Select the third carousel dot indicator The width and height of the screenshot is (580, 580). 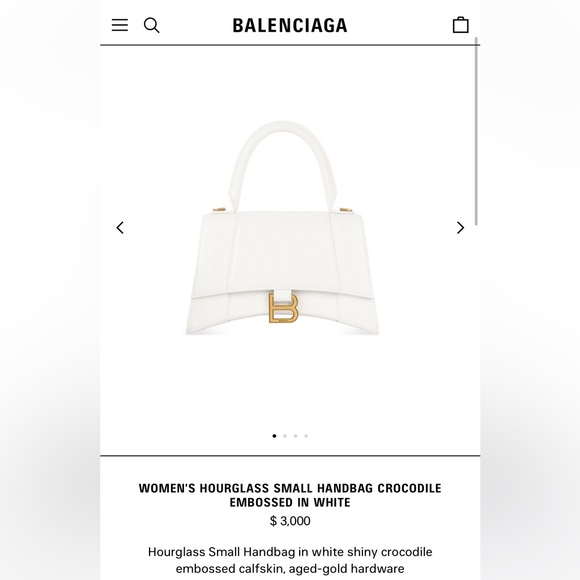tap(296, 436)
